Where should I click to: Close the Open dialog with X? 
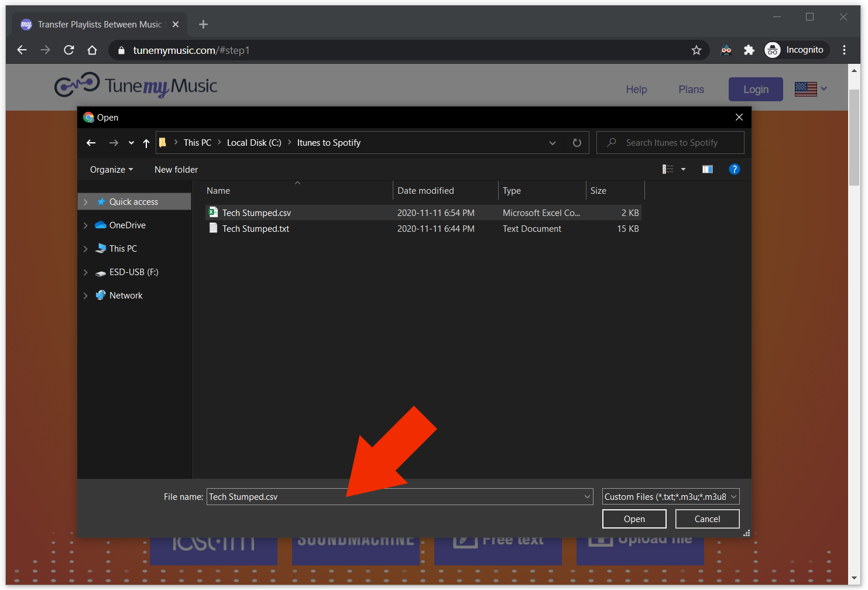739,117
